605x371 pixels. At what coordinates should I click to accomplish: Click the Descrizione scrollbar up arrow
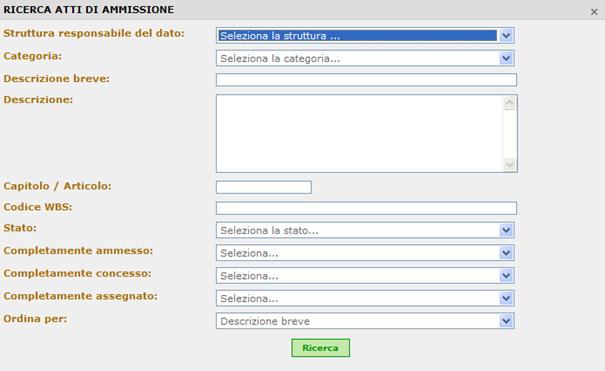click(x=510, y=103)
